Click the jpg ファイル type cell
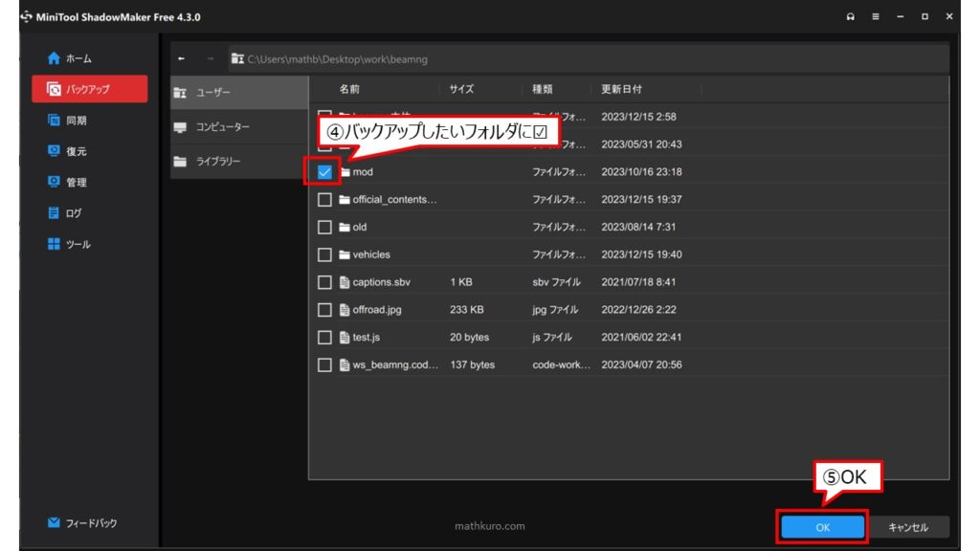The image size is (980, 551). click(555, 310)
